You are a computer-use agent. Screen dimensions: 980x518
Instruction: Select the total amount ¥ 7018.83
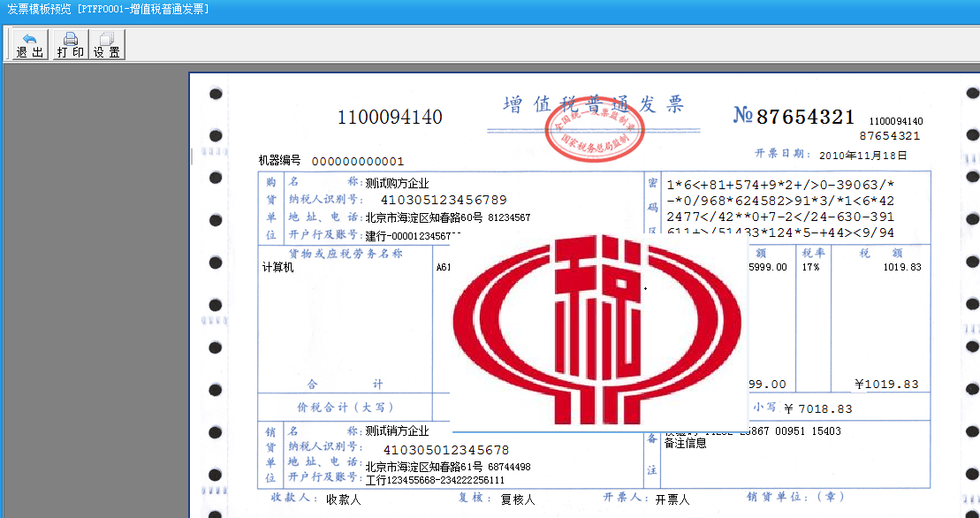tap(817, 408)
